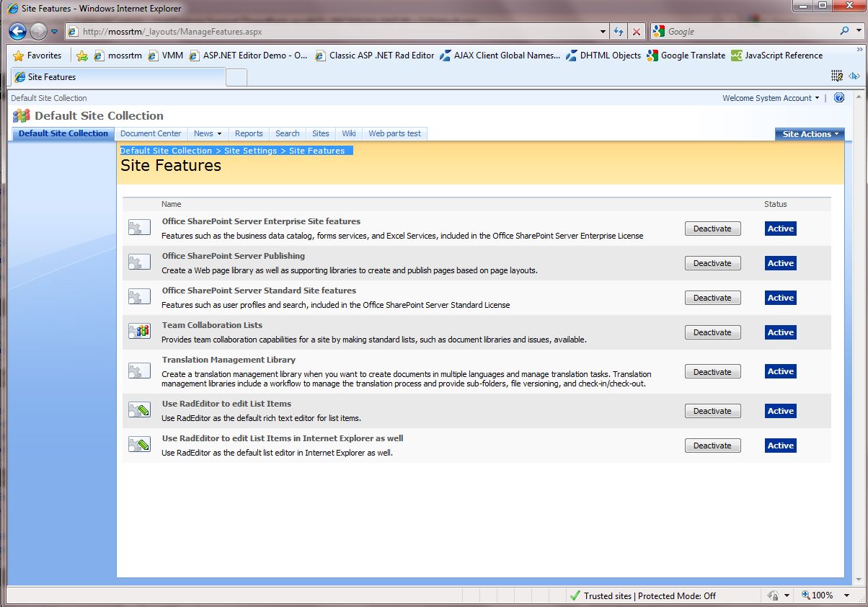Select the Document Center tab
This screenshot has height=607, width=868.
point(151,133)
